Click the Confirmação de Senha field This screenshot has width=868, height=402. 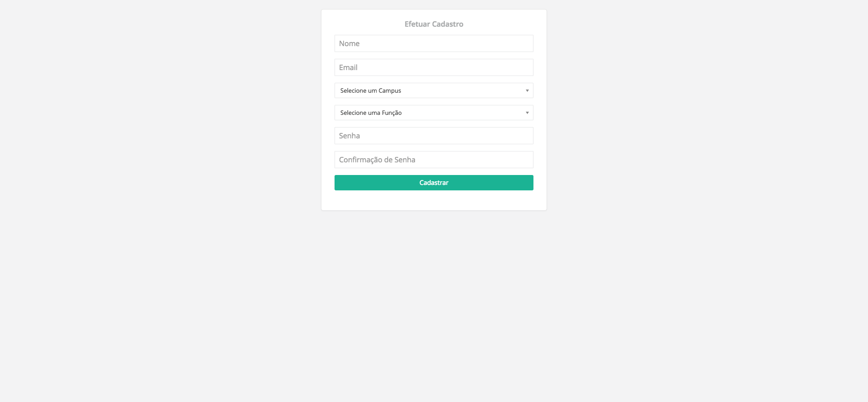pyautogui.click(x=434, y=160)
